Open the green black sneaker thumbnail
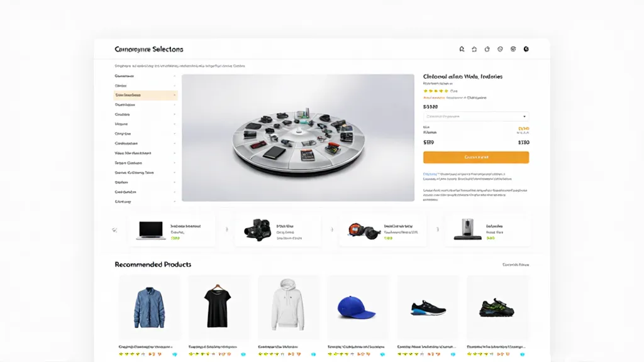 click(x=497, y=307)
